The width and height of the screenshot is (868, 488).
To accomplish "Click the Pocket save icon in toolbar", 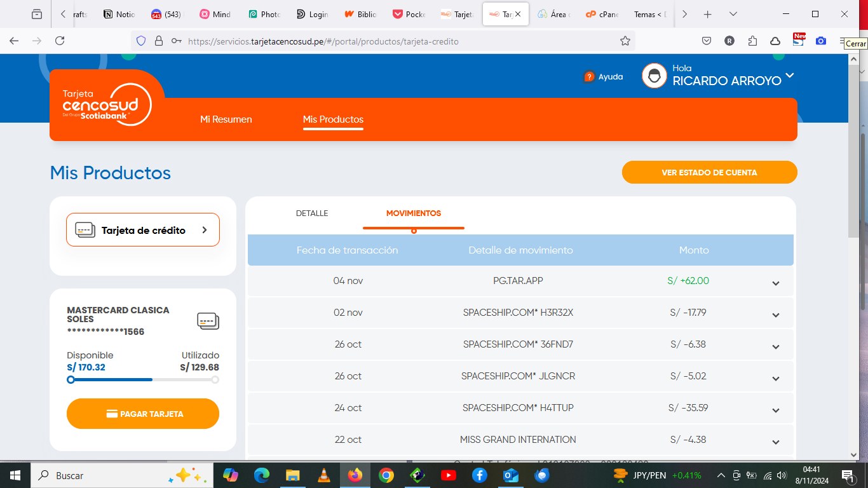I will click(706, 41).
